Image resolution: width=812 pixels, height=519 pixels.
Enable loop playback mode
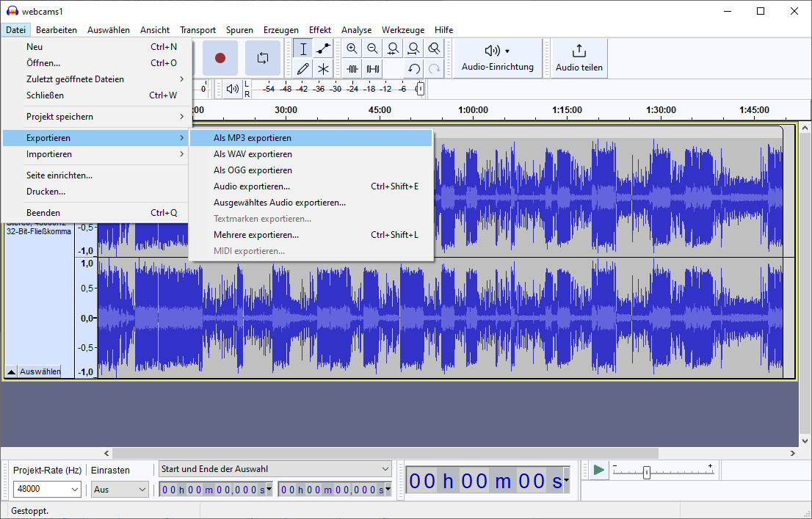(262, 58)
